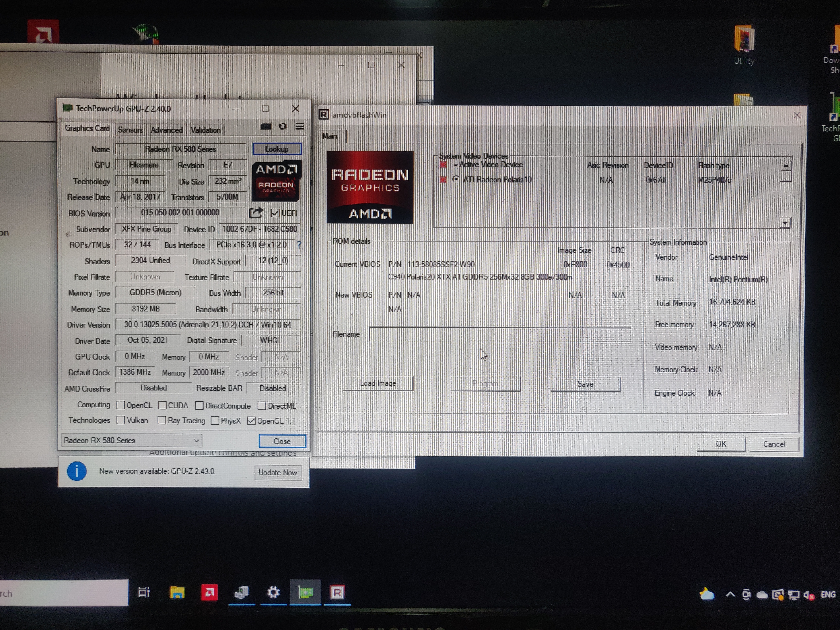
Task: Toggle the PhysX checkbox
Action: click(x=215, y=420)
